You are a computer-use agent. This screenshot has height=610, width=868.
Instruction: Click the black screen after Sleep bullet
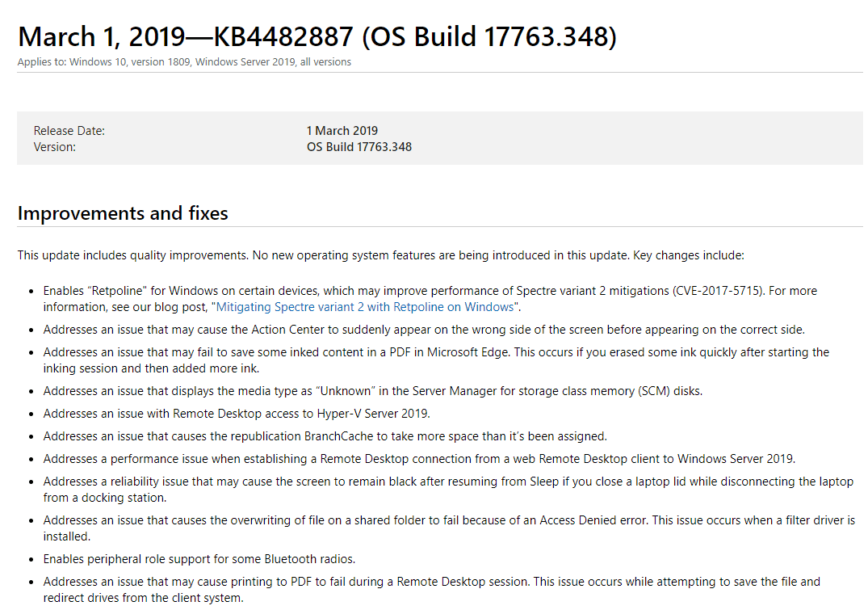coord(448,490)
